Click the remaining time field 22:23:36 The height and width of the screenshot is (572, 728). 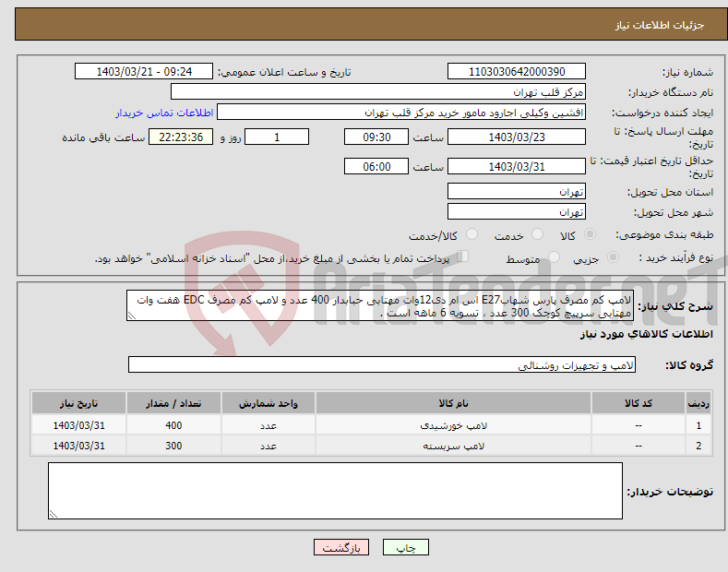coord(181,137)
